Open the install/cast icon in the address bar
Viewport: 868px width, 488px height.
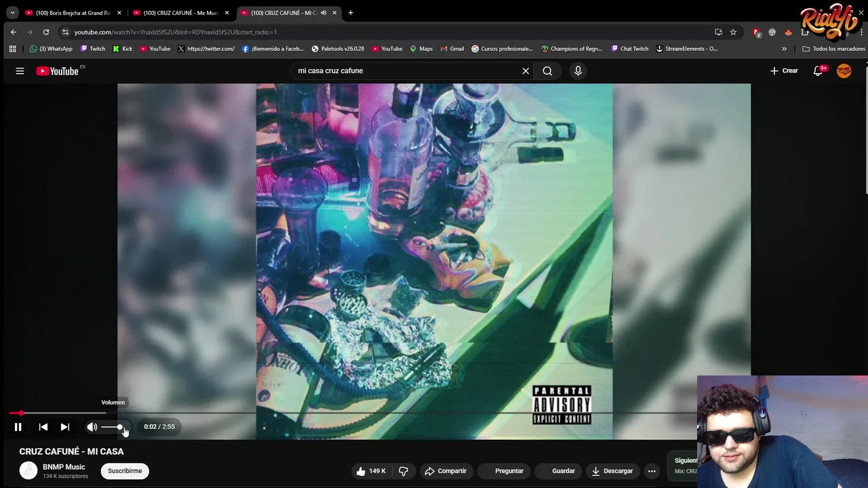click(x=718, y=32)
